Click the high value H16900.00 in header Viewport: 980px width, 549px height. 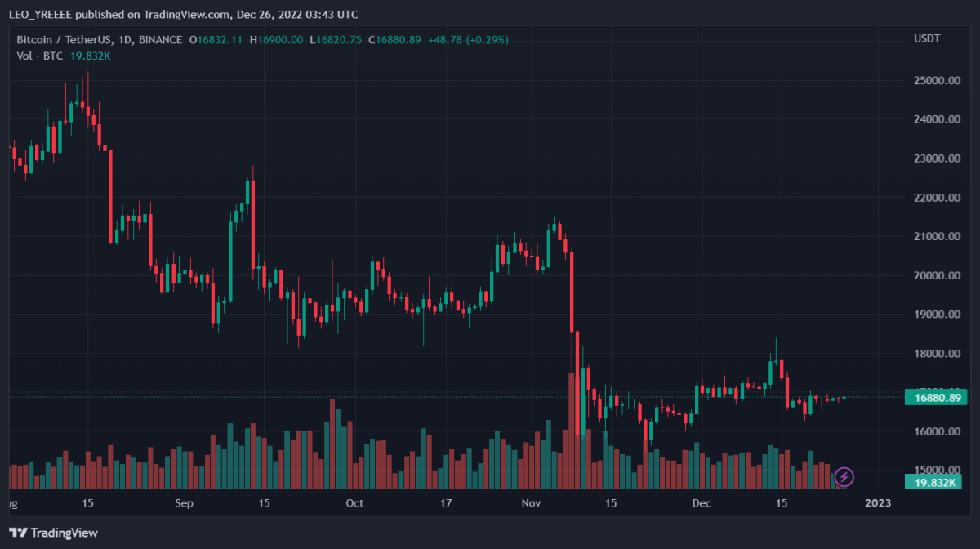point(276,39)
